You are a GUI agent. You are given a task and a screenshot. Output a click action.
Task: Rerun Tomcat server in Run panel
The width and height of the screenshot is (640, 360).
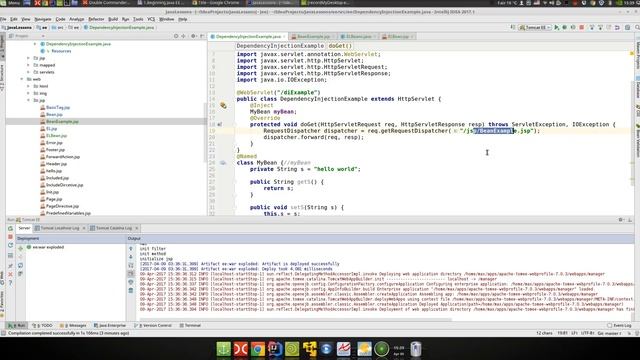(10, 229)
